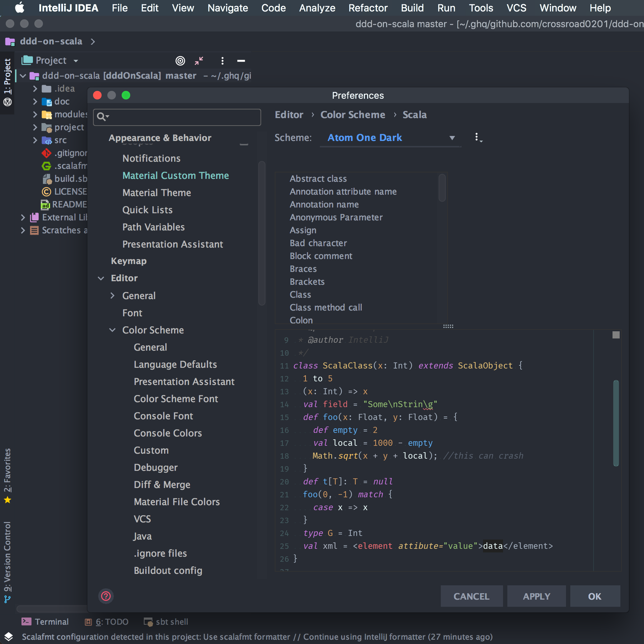Image resolution: width=644 pixels, height=644 pixels.
Task: Click the .scalafmt file icon
Action: tap(47, 166)
